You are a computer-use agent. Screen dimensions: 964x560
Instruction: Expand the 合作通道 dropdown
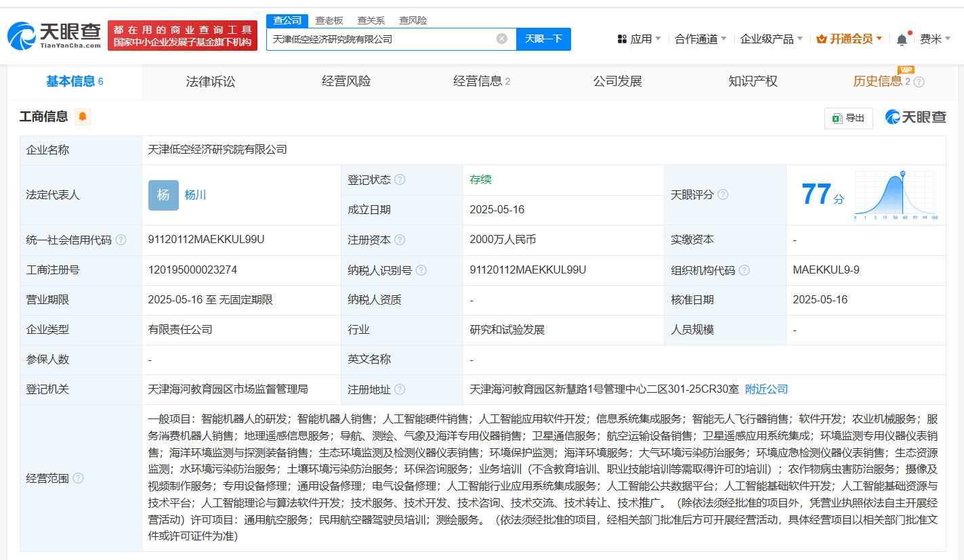700,39
